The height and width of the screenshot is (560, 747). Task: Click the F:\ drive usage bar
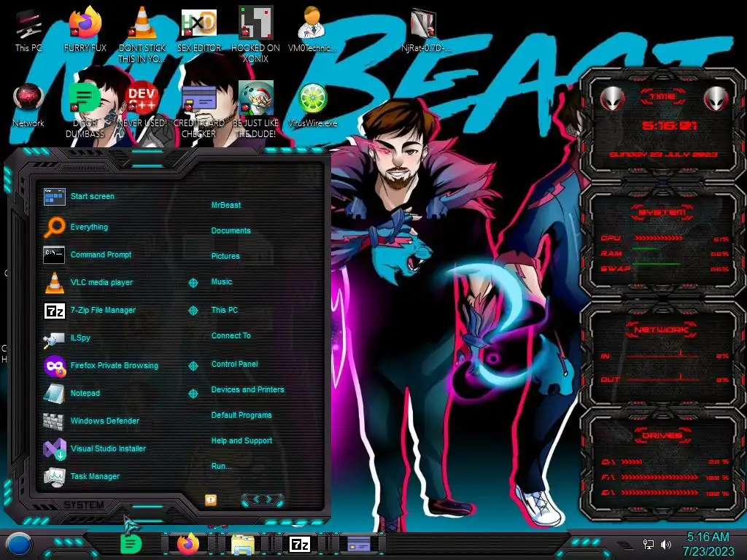click(659, 477)
